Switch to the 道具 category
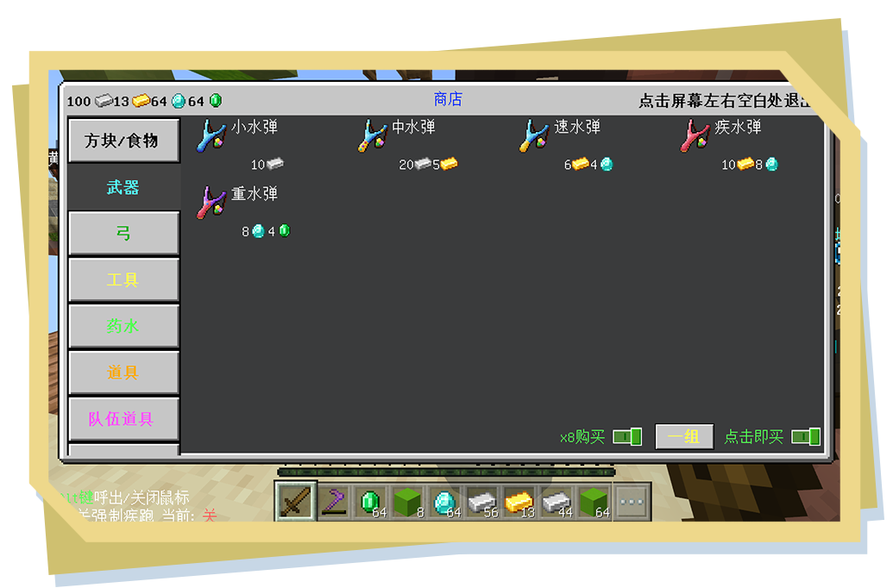The image size is (893, 588). click(x=123, y=372)
